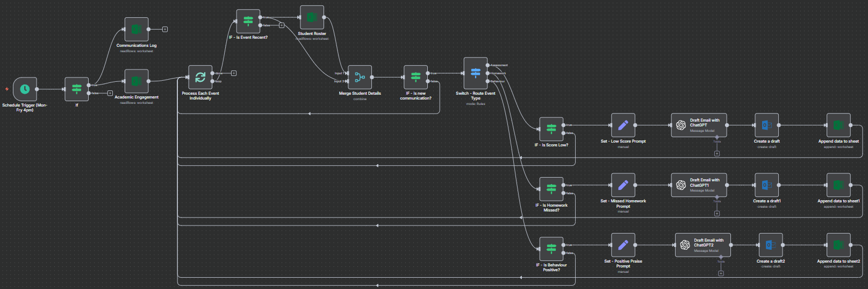Open the first If node after the trigger
This screenshot has height=289, width=868.
click(x=77, y=89)
